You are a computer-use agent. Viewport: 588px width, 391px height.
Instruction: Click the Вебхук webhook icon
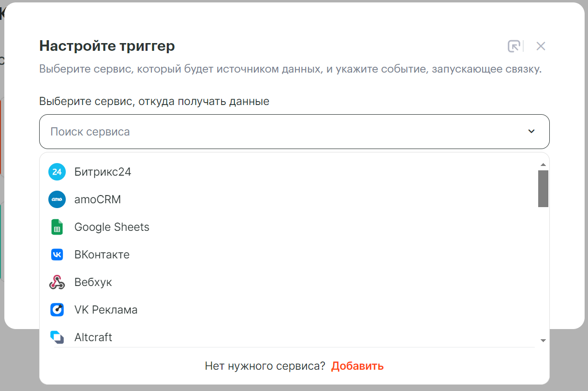click(x=57, y=282)
